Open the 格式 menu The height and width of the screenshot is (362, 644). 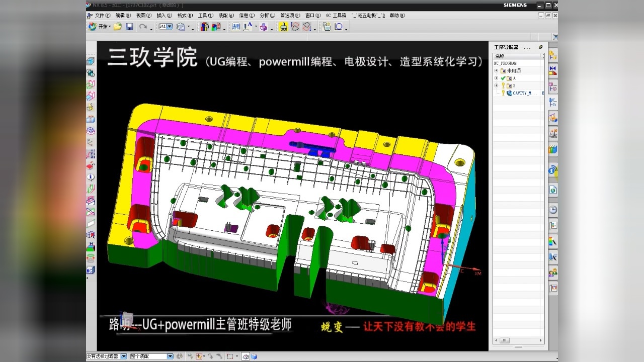click(x=185, y=16)
